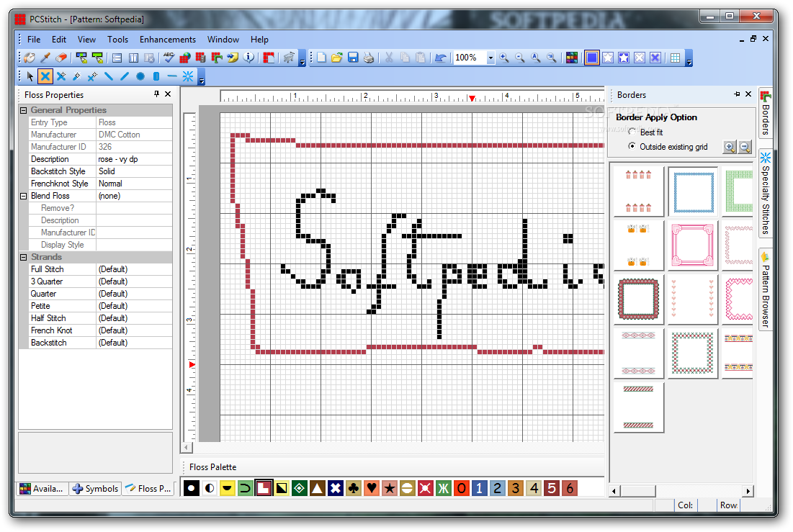
Task: Select the eyedropper color picker tool
Action: click(x=45, y=58)
